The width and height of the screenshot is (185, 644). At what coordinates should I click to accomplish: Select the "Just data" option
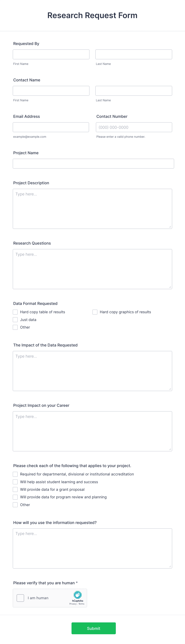15,319
